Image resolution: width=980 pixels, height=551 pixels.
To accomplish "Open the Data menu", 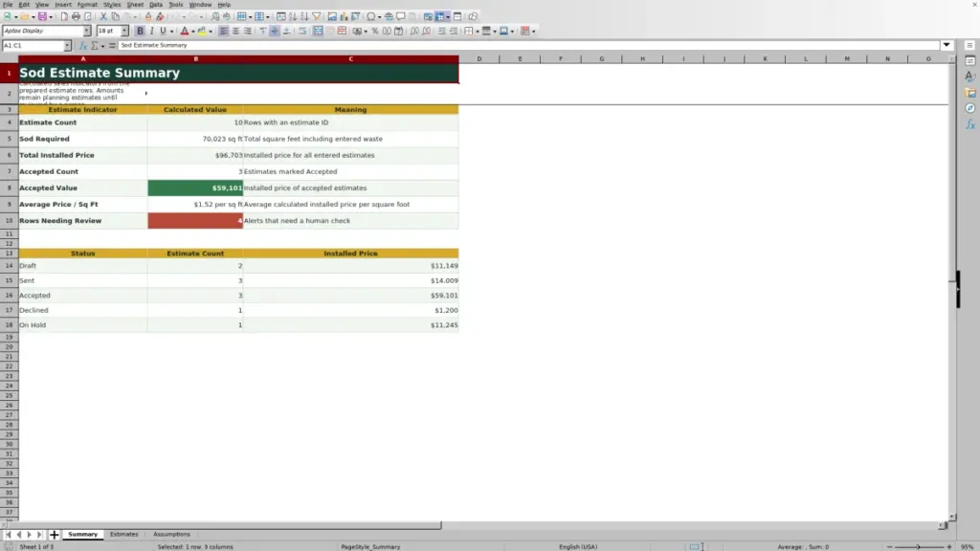I will click(156, 5).
